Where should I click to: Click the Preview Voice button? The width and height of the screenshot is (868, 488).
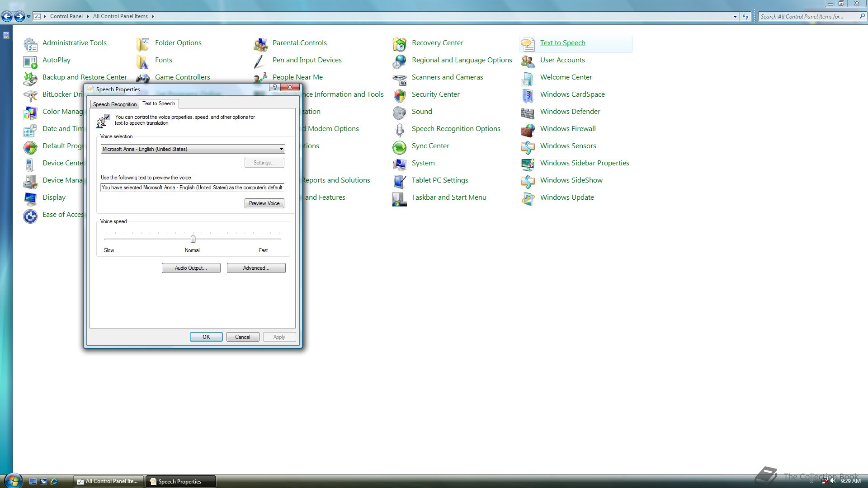[264, 203]
